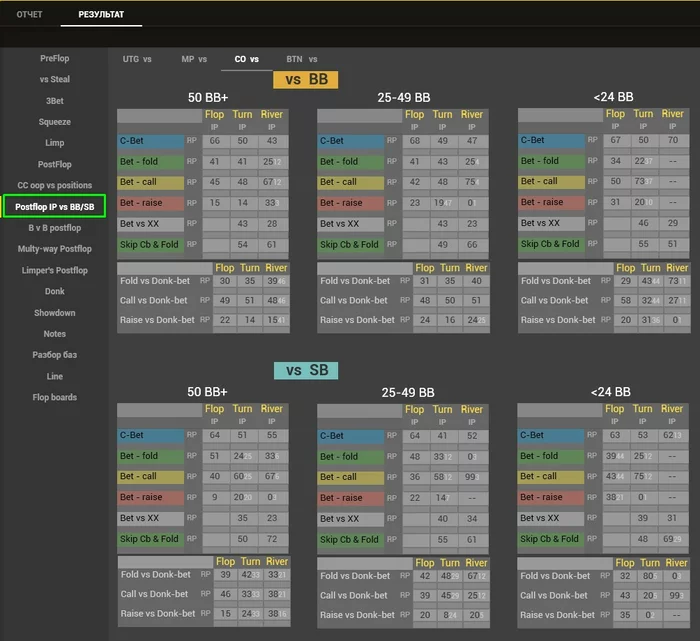Open Разбор баз sidebar item
The height and width of the screenshot is (641, 700).
tap(54, 355)
